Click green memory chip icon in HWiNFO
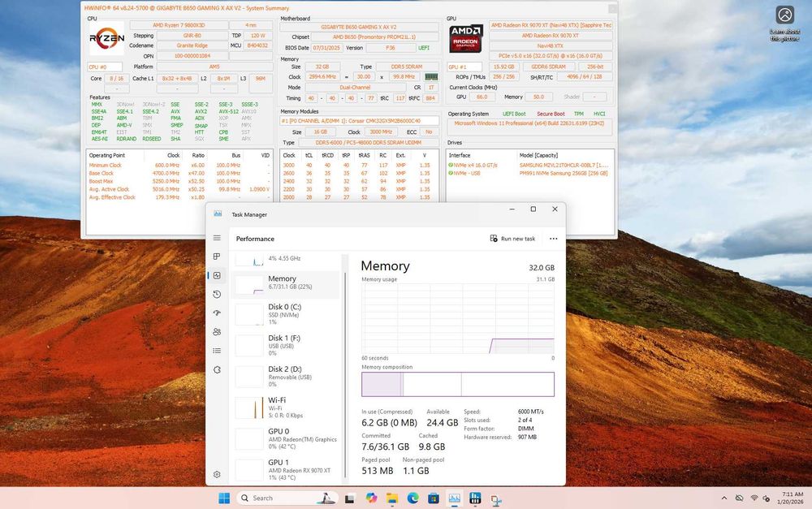Viewport: 812px width, 509px height. tap(431, 76)
